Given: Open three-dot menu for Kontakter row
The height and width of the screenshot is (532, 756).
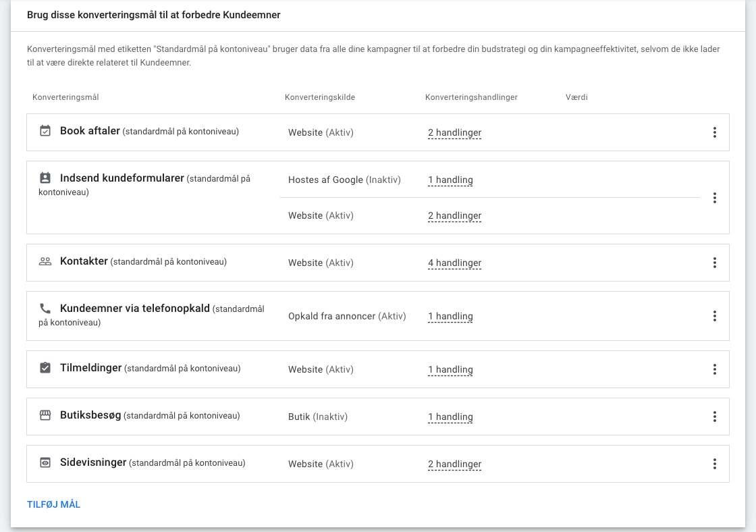Looking at the screenshot, I should coord(715,263).
